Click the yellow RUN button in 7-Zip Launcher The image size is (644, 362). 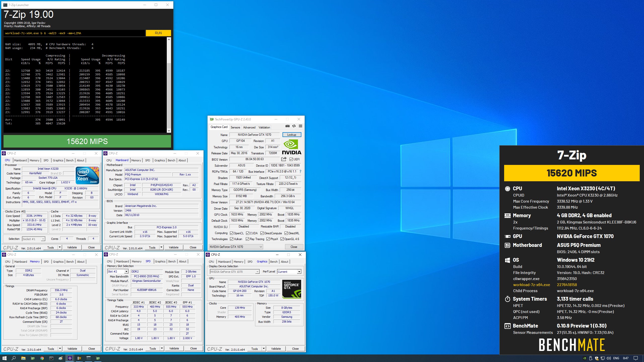(158, 33)
